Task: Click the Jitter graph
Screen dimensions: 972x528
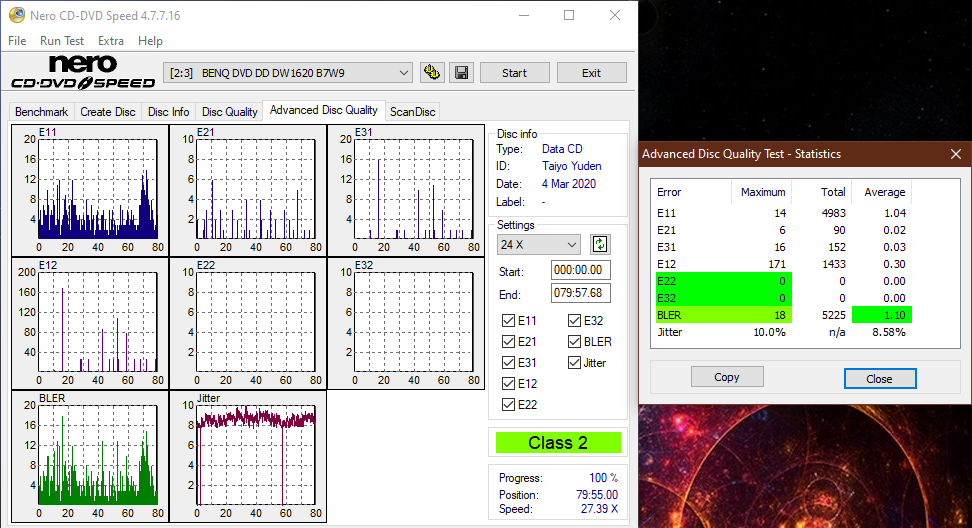Action: click(x=248, y=456)
